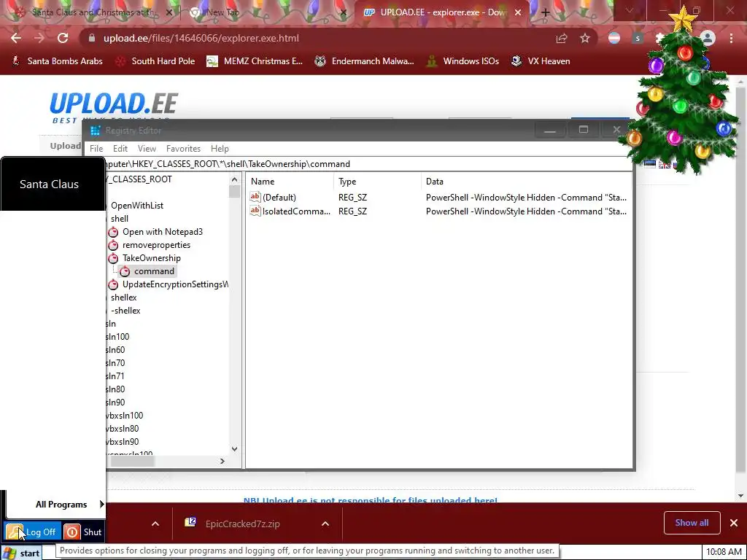Click icon of UpdateEncryptionSettings key
747x560 pixels.
tap(113, 285)
